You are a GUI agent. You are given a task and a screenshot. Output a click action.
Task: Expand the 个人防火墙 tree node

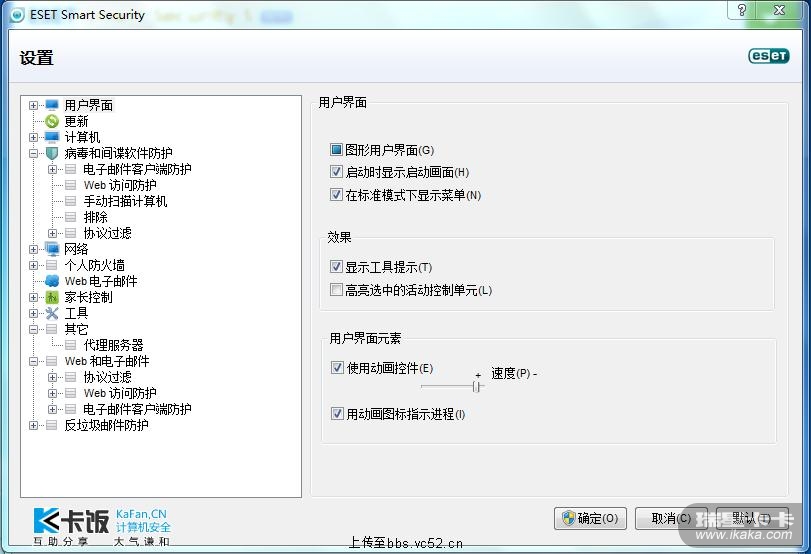pyautogui.click(x=34, y=265)
